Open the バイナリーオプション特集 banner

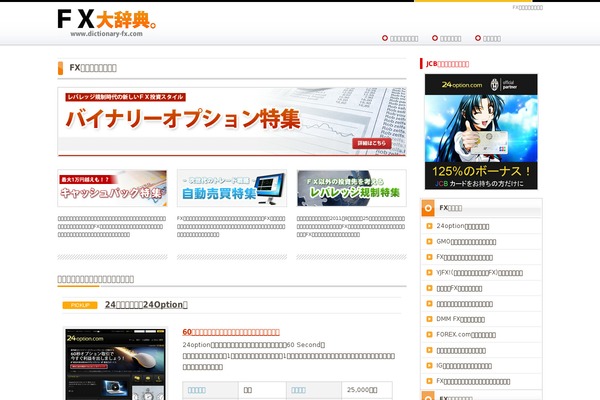tap(232, 122)
